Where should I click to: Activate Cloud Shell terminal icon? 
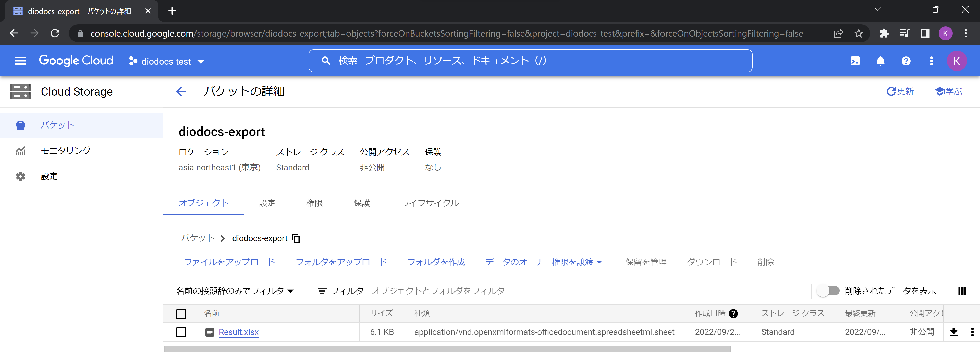coord(855,61)
